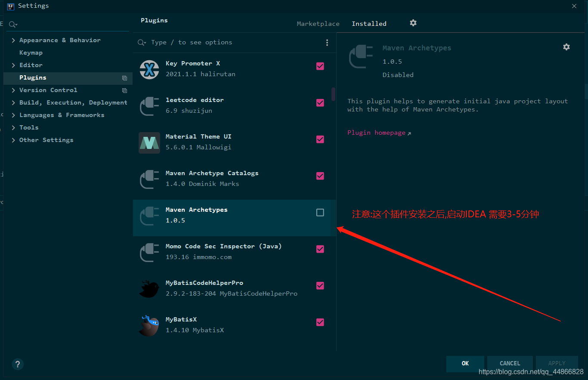Uncheck the Material Theme UI plugin

point(320,139)
